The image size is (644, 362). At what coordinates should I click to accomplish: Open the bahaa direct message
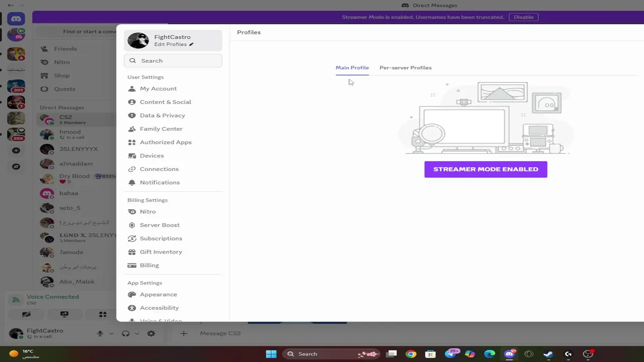76,193
